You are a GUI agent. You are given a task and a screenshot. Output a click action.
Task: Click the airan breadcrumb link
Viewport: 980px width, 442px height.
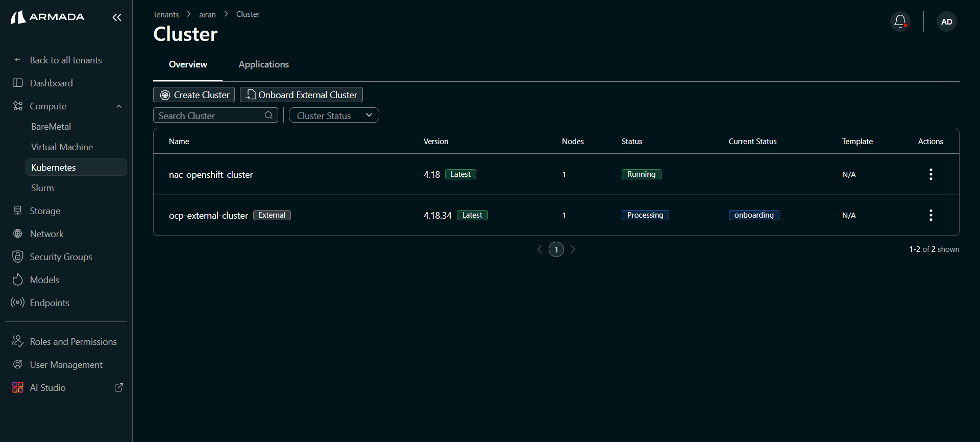tap(207, 14)
